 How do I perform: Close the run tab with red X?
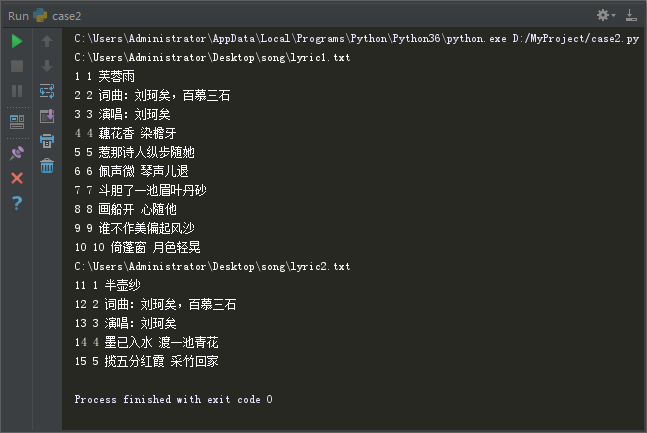pos(17,178)
